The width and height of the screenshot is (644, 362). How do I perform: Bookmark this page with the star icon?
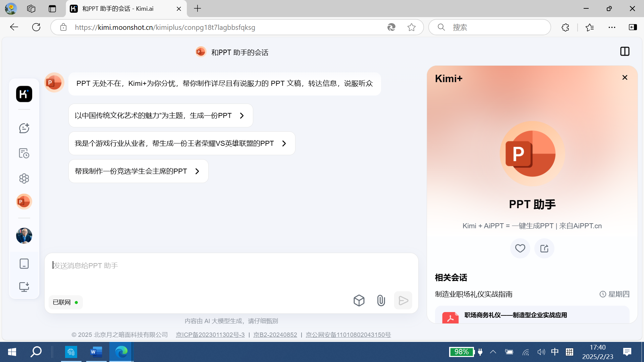point(412,27)
